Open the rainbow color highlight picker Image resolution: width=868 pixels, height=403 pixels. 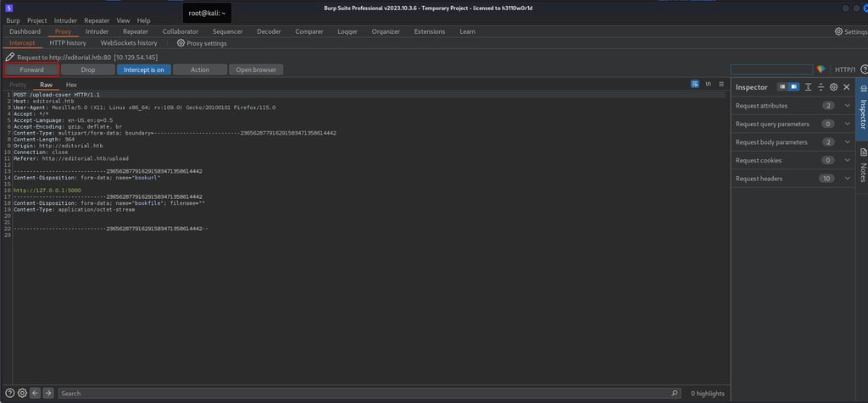click(x=821, y=69)
